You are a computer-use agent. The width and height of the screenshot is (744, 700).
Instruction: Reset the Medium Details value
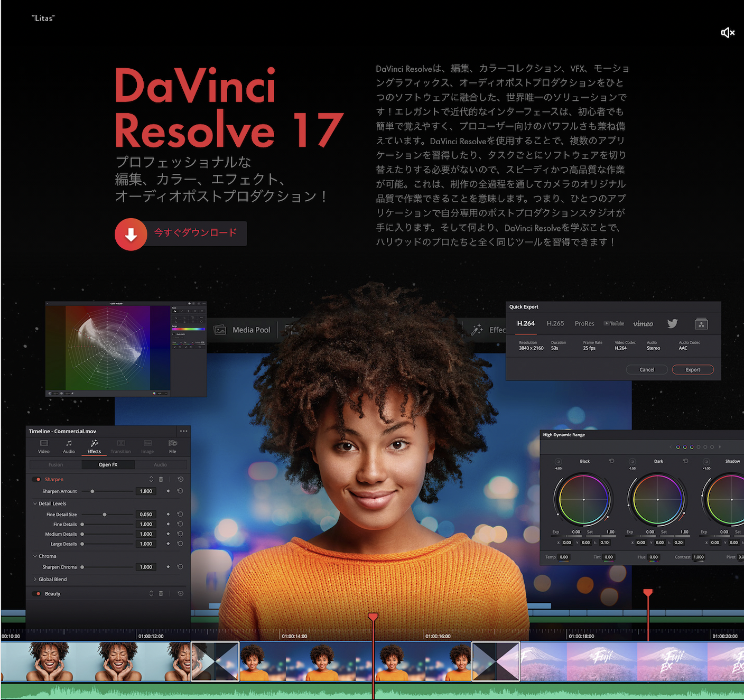(x=180, y=534)
